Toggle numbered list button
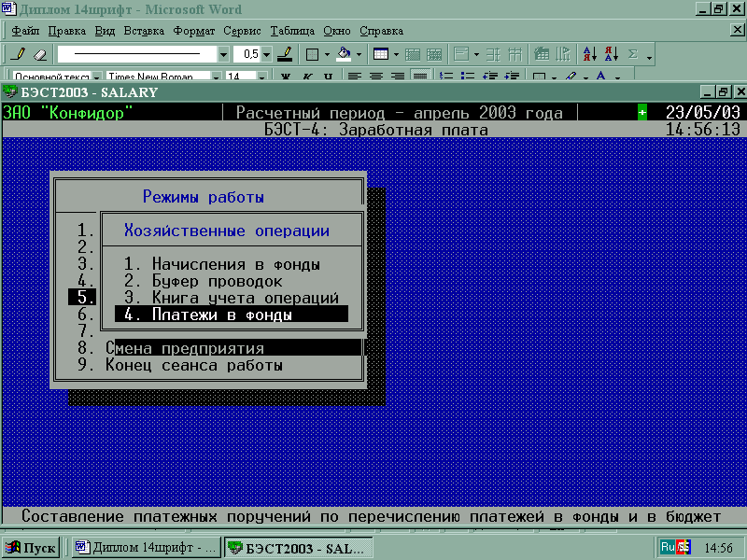The width and height of the screenshot is (747, 560). pyautogui.click(x=446, y=77)
